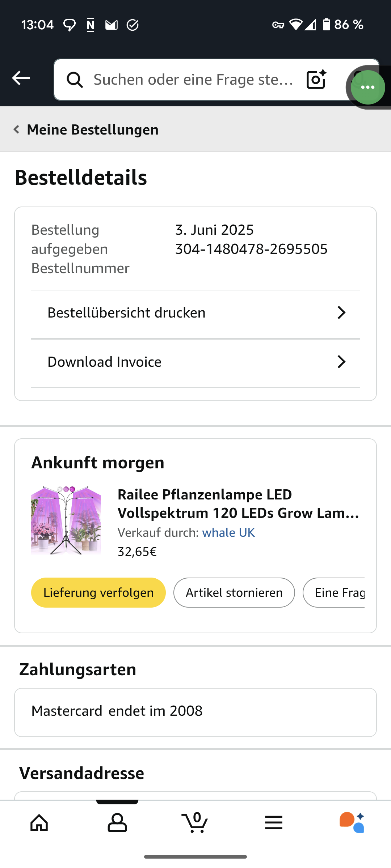Open Railee Pflanzenlampe product title
Image resolution: width=391 pixels, height=868 pixels.
click(238, 504)
